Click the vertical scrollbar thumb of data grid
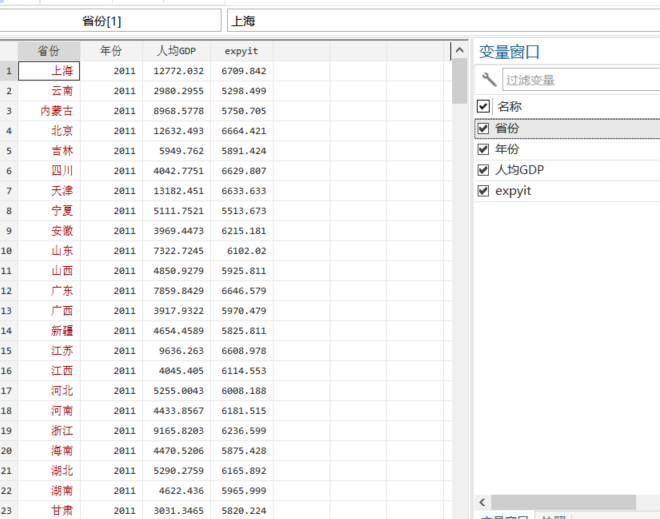This screenshot has width=660, height=519. point(460,81)
